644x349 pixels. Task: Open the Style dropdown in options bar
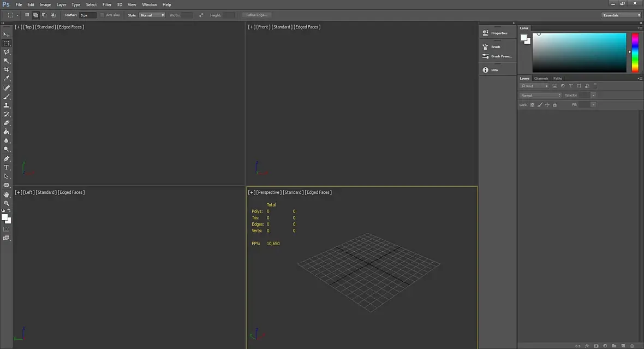tap(152, 15)
